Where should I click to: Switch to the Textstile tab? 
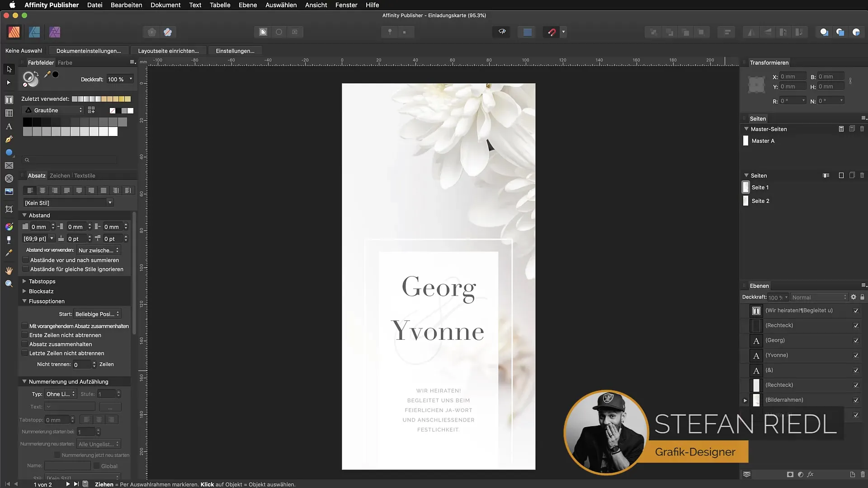(x=85, y=175)
